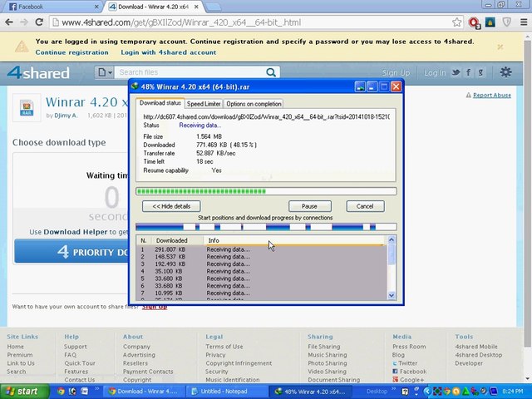Screen dimensions: 532x399
Task: Click Continue registration link
Action: [x=72, y=52]
